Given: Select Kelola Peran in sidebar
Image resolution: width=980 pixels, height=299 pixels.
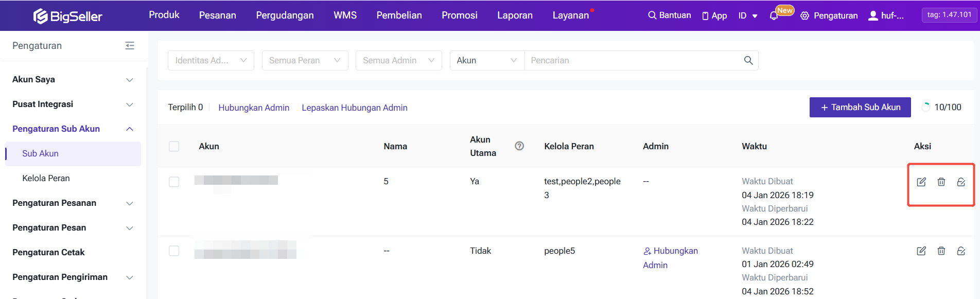Looking at the screenshot, I should (46, 178).
